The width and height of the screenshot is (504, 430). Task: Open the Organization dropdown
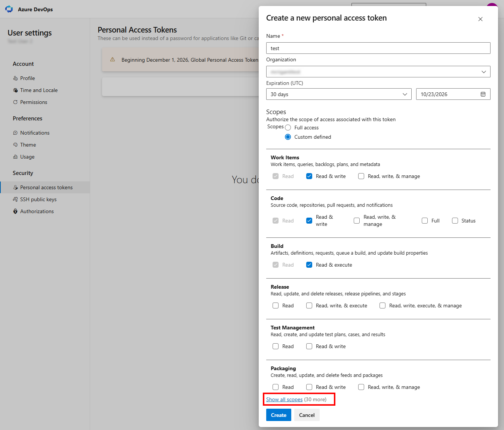coord(378,72)
